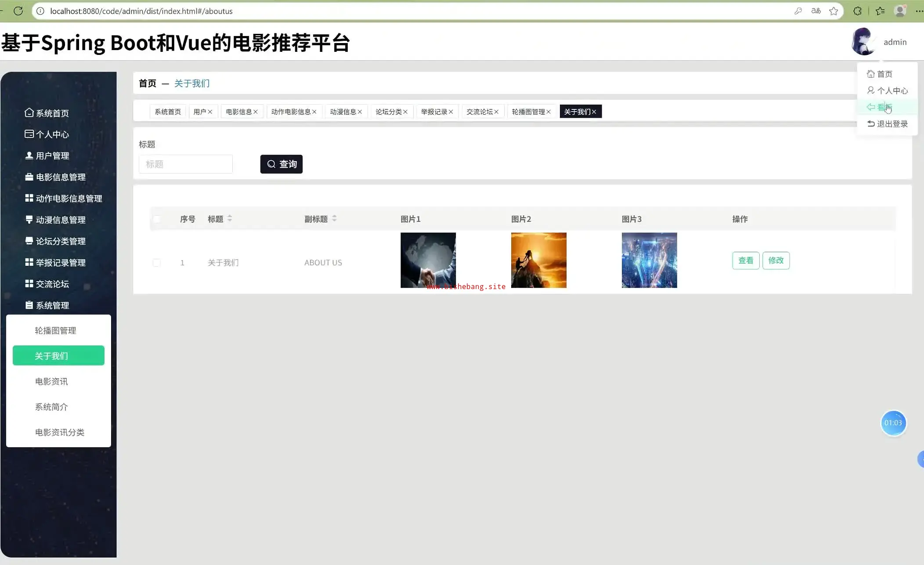Click the admin avatar picture

(863, 42)
